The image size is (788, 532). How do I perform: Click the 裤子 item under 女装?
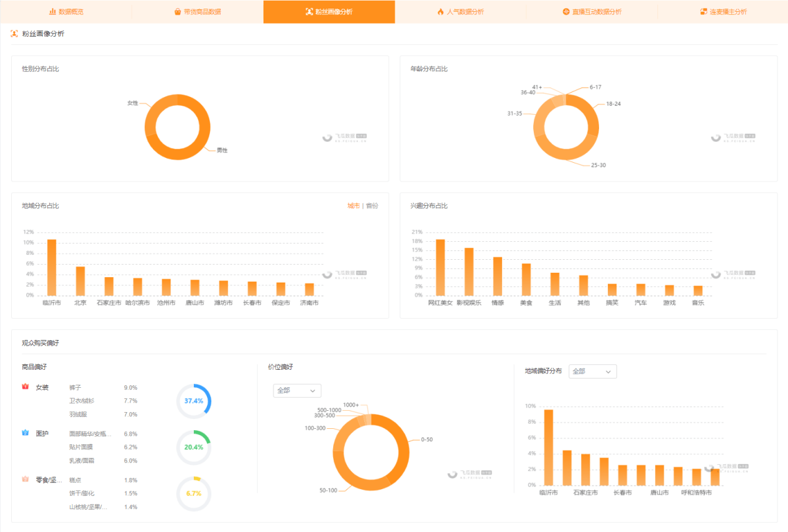75,387
